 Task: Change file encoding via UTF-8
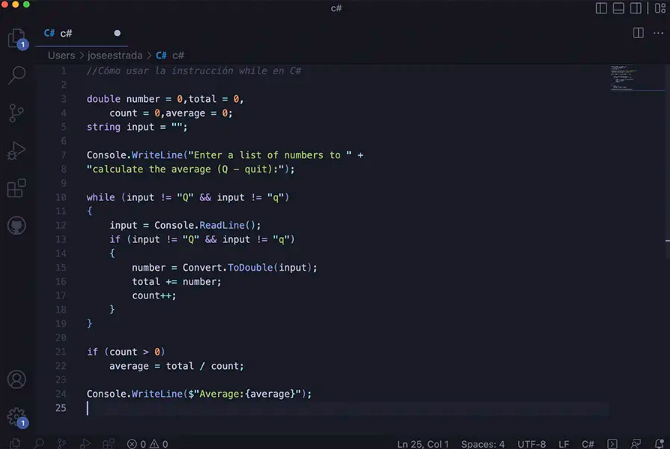[x=531, y=444]
